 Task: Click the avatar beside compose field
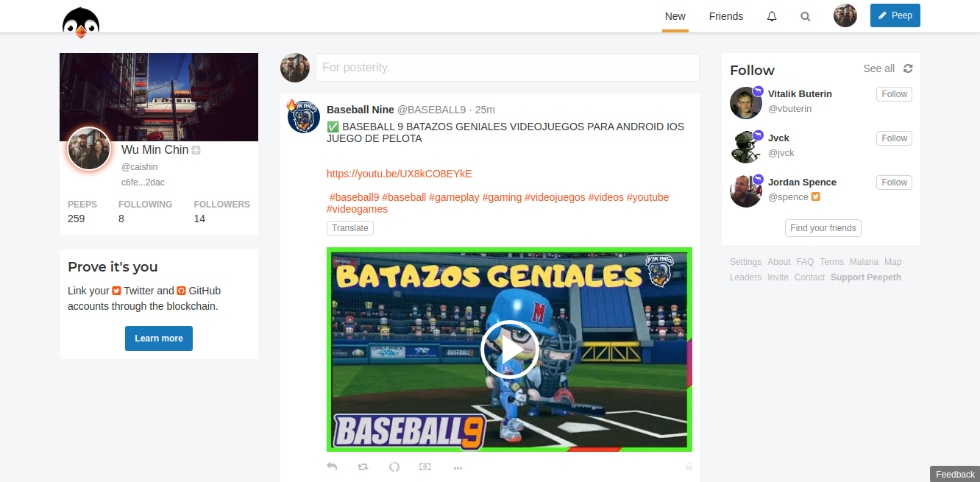pos(294,67)
